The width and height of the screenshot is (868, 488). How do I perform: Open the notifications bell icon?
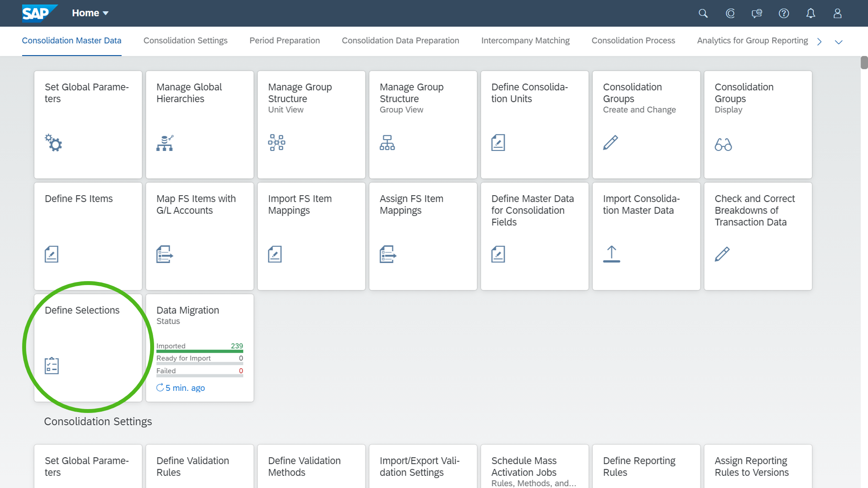(810, 13)
